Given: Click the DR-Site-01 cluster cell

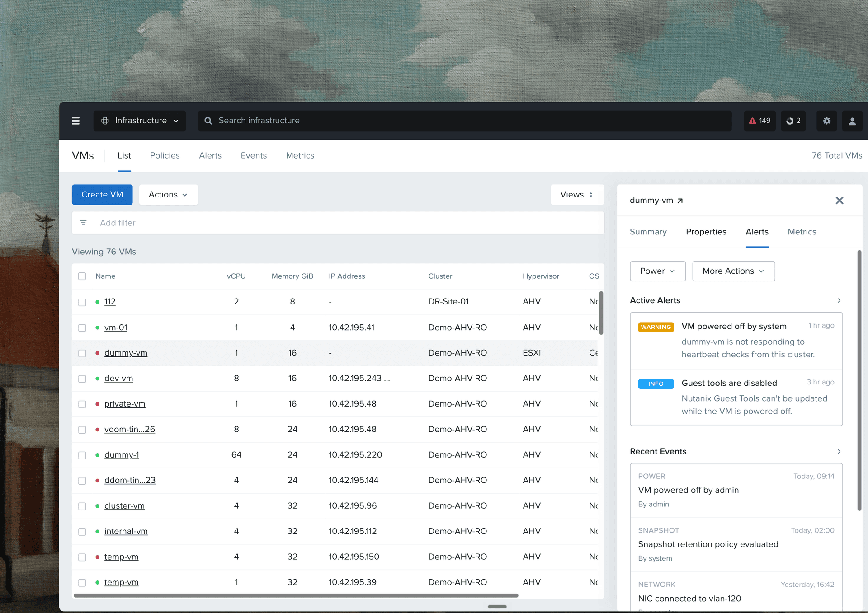Looking at the screenshot, I should tap(448, 302).
